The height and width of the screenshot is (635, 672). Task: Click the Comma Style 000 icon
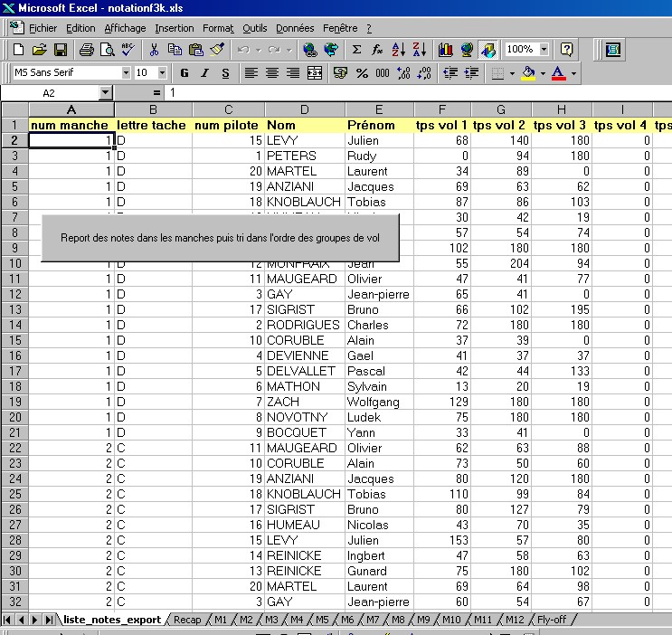coord(383,73)
